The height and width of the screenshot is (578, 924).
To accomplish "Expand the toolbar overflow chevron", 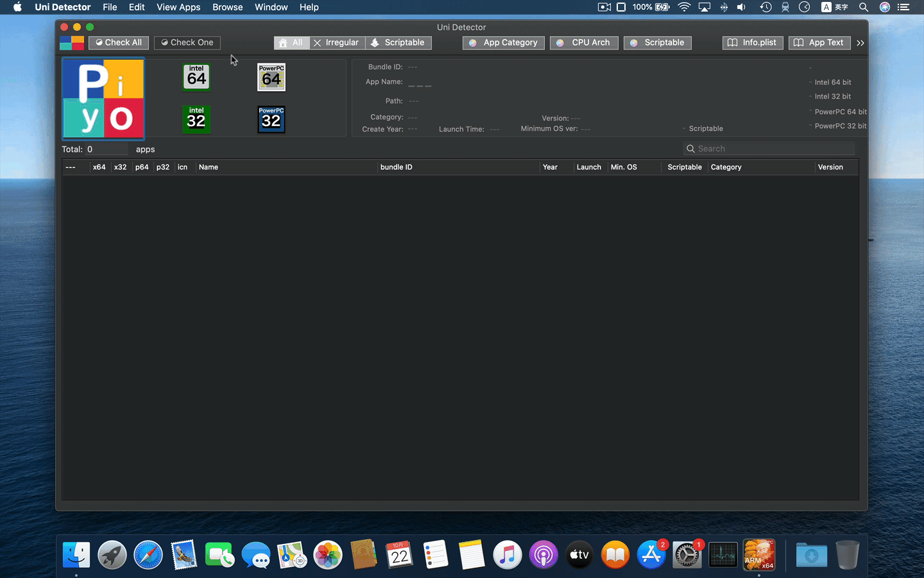I will 860,43.
